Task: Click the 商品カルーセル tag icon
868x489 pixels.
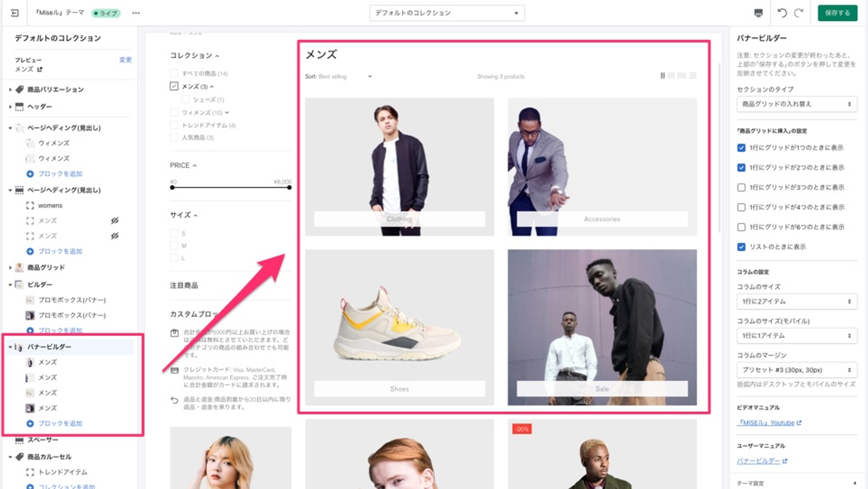Action: pos(19,457)
